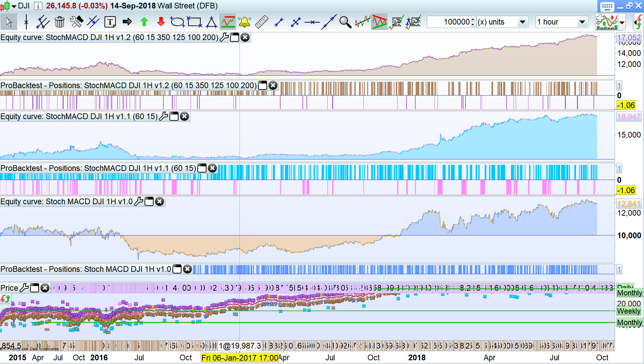Image resolution: width=644 pixels, height=364 pixels.
Task: Select the green up arrow tool
Action: 144,22
